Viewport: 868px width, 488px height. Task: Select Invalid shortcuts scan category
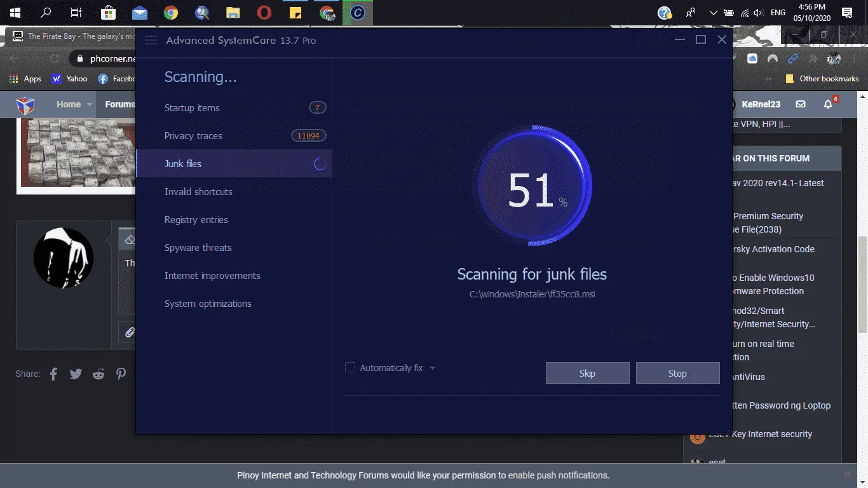pyautogui.click(x=234, y=192)
